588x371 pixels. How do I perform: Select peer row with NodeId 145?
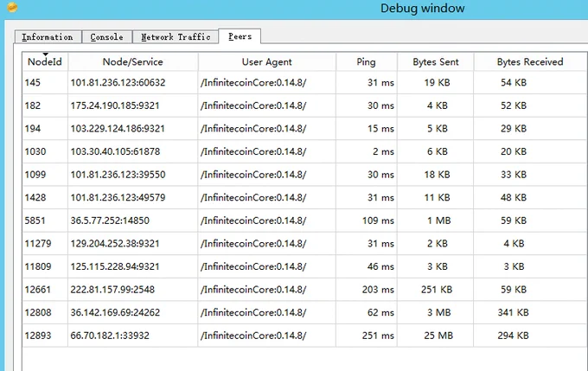(304, 82)
